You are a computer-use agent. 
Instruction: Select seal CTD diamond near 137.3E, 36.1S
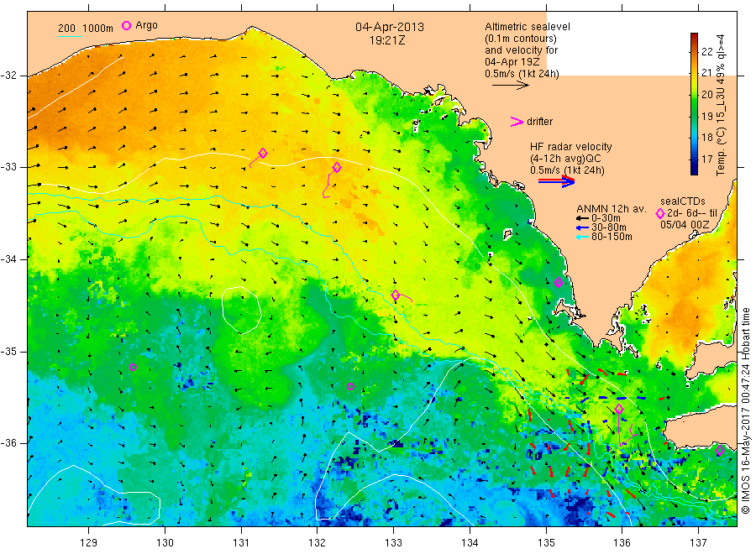(720, 451)
